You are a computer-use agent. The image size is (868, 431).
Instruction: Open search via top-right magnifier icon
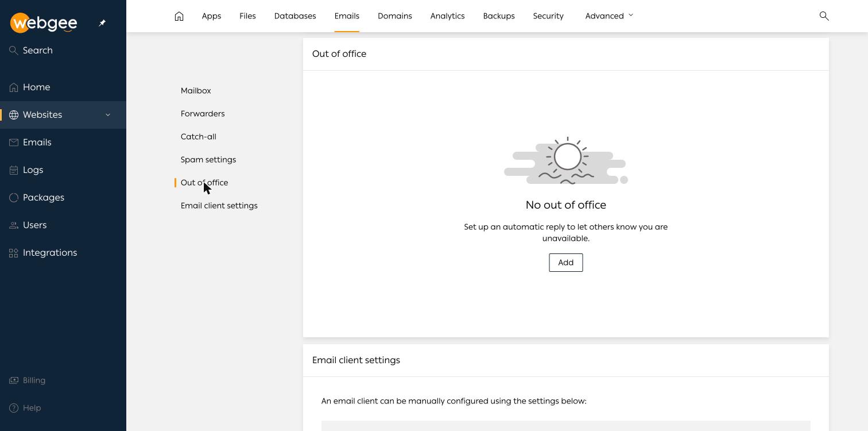pyautogui.click(x=824, y=16)
